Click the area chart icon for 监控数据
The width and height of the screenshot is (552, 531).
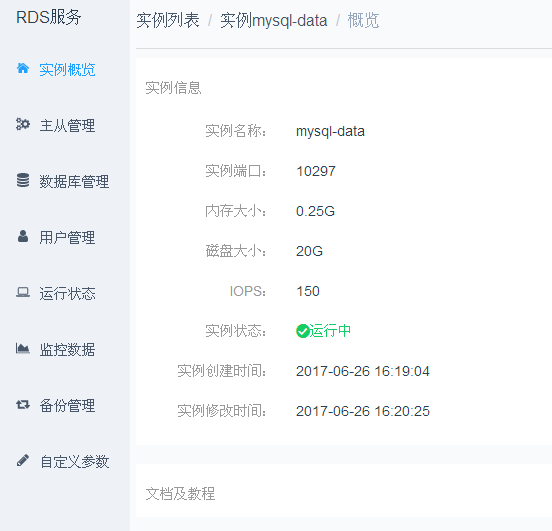pos(23,348)
